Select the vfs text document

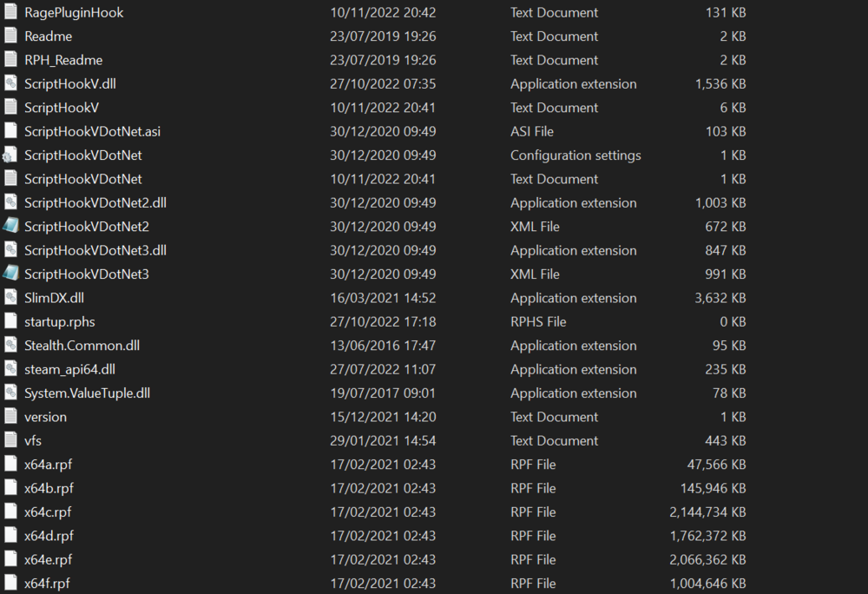33,440
